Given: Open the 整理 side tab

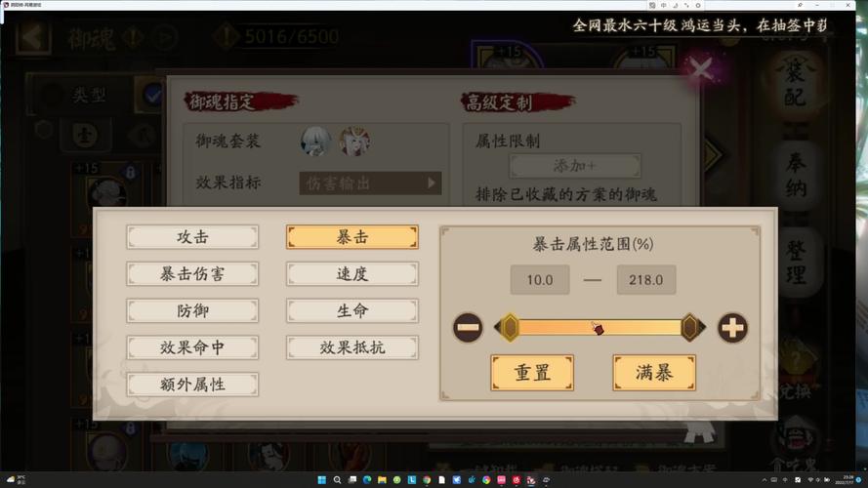Looking at the screenshot, I should click(796, 263).
